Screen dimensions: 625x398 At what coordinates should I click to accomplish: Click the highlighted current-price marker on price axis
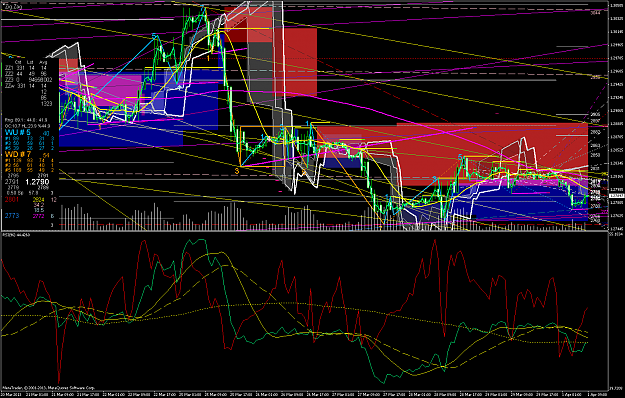617,196
